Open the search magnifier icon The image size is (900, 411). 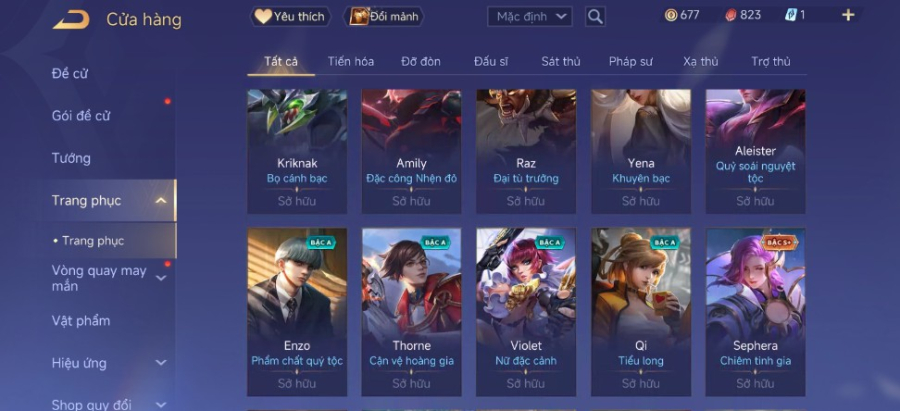tap(595, 17)
